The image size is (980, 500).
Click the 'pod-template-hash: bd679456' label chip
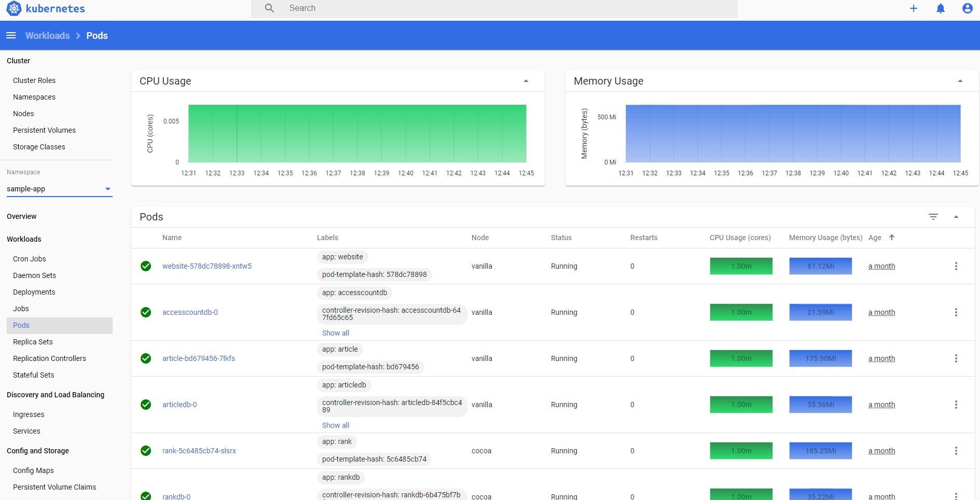[370, 367]
